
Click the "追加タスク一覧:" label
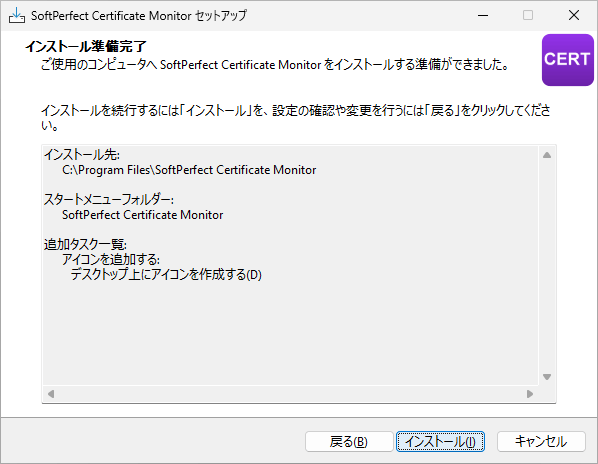[x=85, y=244]
